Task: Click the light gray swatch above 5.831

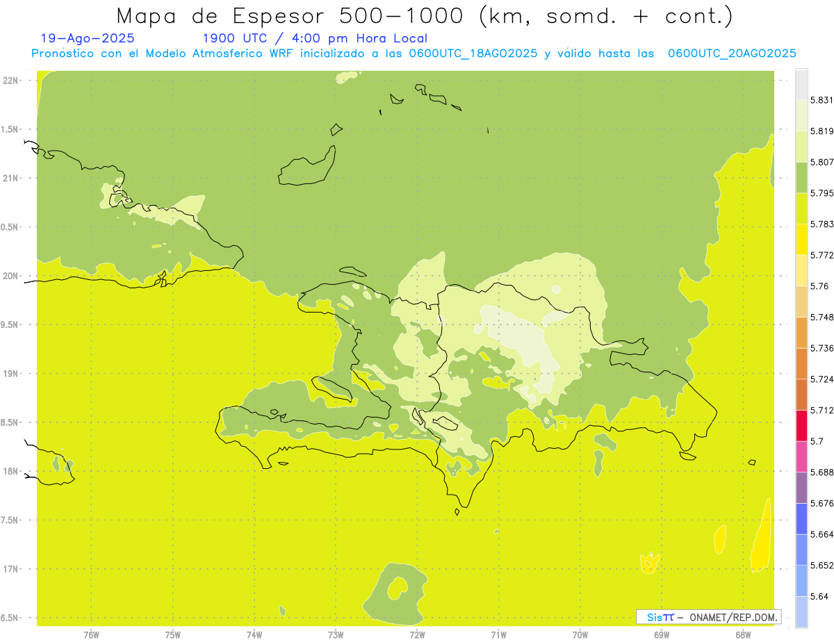Action: pos(801,84)
